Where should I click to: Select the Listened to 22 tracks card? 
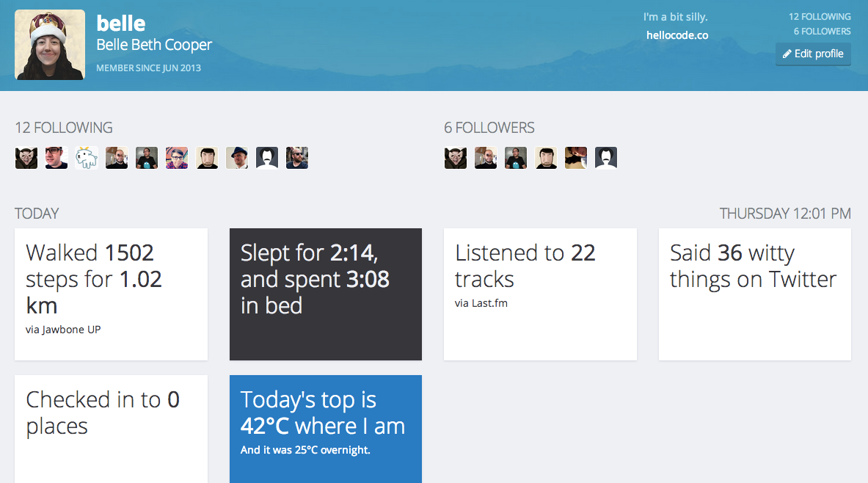(540, 294)
